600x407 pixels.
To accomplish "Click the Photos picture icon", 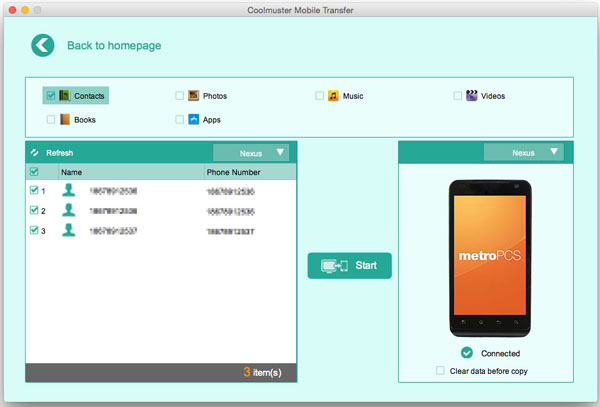I will pos(194,95).
